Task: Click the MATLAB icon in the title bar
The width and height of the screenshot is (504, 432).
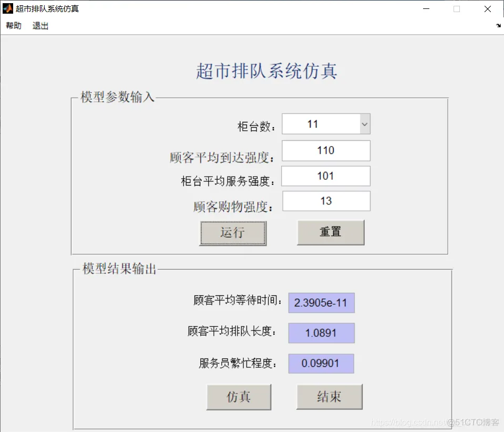Action: coord(7,8)
